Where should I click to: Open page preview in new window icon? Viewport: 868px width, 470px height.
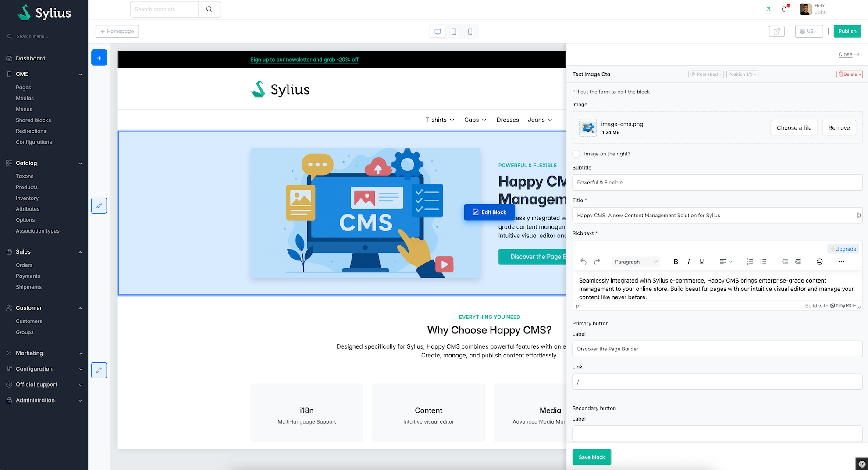[x=776, y=32]
